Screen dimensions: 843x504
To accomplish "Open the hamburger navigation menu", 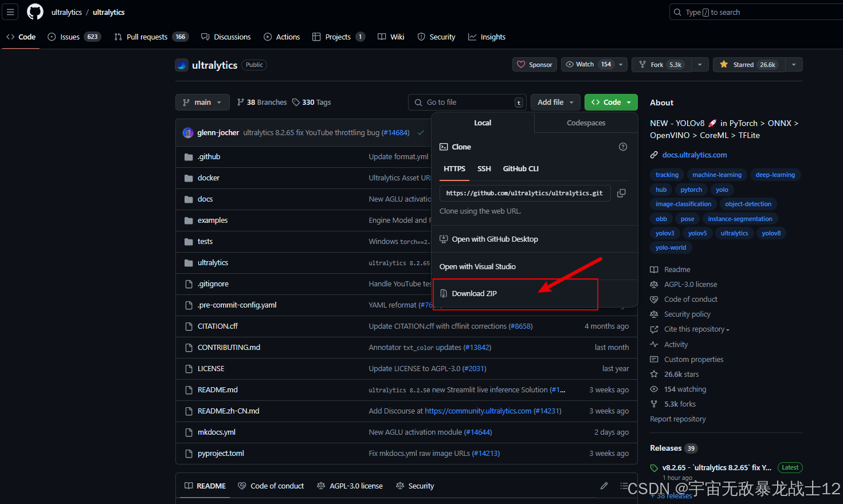I will tap(10, 12).
